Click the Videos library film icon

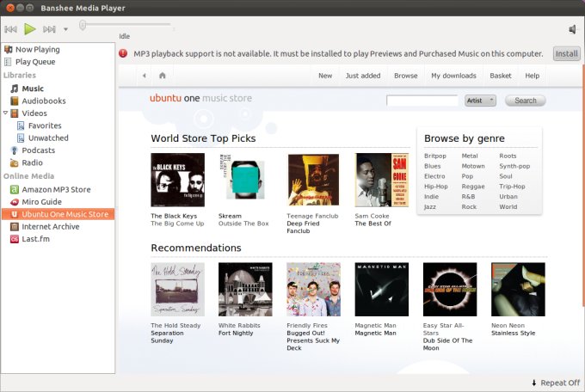14,113
